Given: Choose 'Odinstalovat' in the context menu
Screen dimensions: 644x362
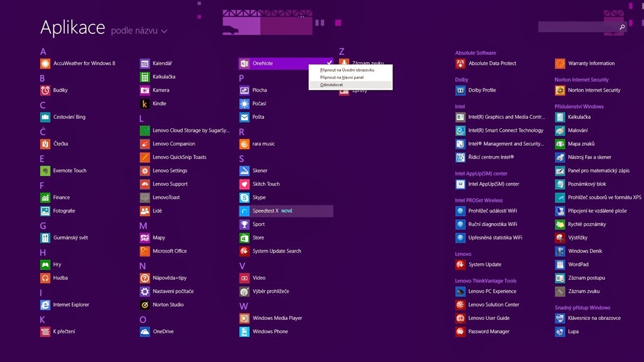Looking at the screenshot, I should tap(332, 85).
